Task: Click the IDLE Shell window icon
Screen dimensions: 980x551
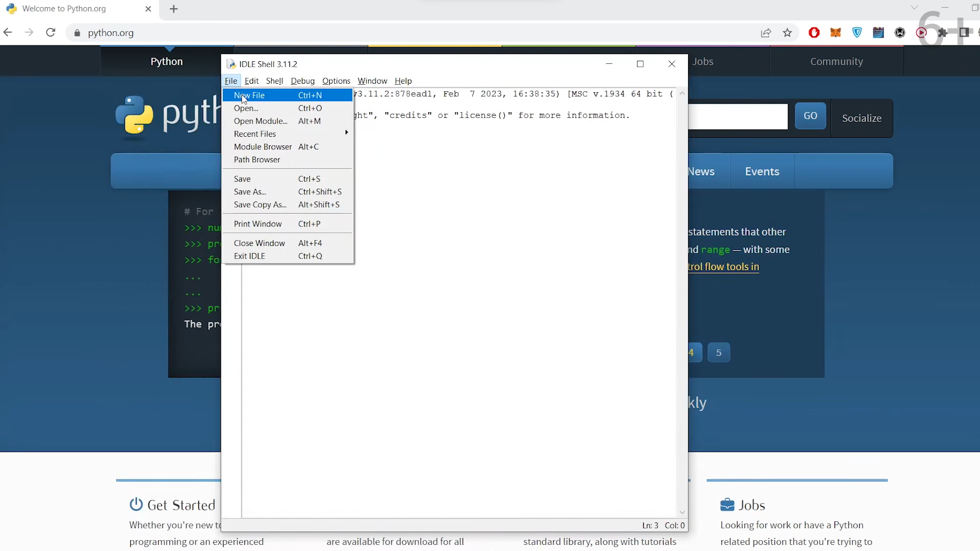Action: 231,64
